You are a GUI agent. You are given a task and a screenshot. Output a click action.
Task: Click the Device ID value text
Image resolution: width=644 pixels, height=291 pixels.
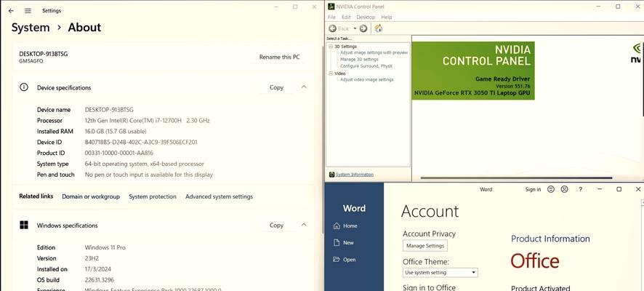point(141,142)
